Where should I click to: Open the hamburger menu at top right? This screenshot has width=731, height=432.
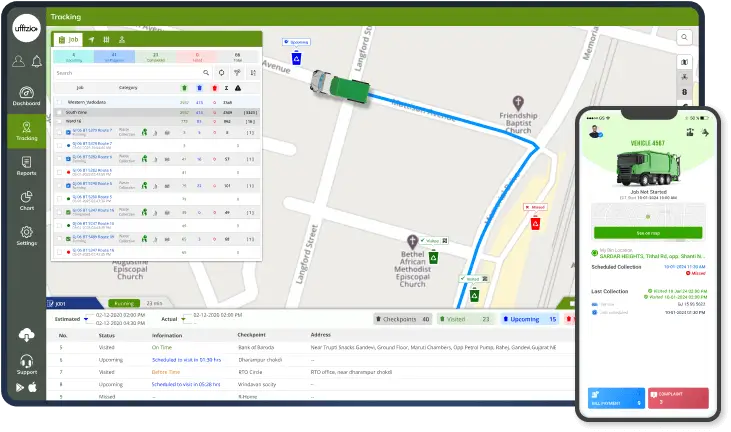[x=686, y=38]
